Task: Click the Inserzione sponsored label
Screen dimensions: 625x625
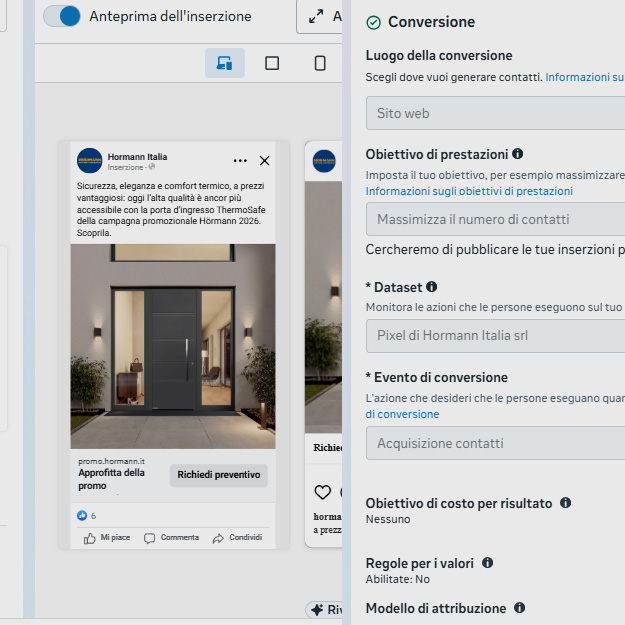Action: (125, 167)
